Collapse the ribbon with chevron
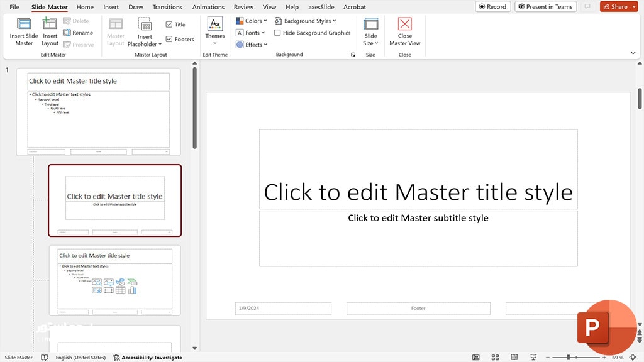Screen dimensions: 644x362 [633, 53]
